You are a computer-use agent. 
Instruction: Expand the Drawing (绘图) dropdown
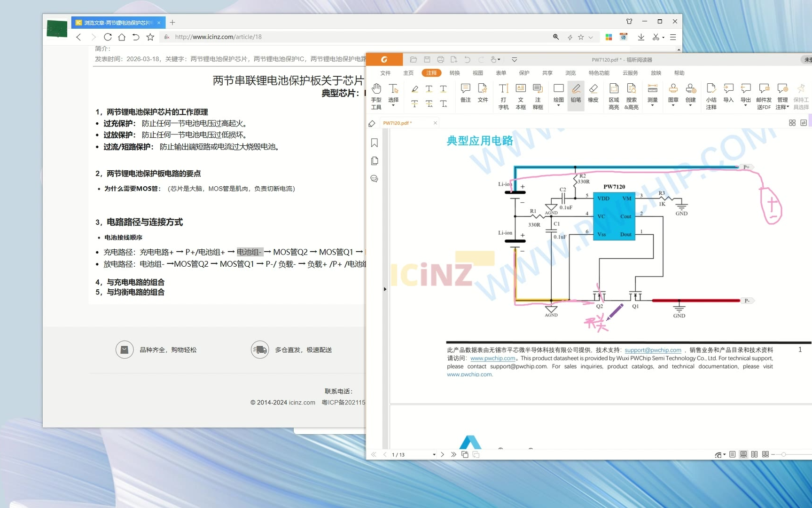point(558,105)
